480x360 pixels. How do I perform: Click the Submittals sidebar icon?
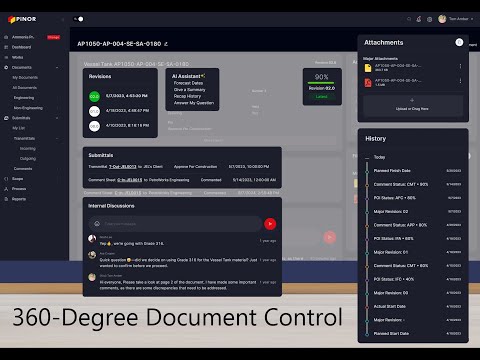[x=6, y=118]
